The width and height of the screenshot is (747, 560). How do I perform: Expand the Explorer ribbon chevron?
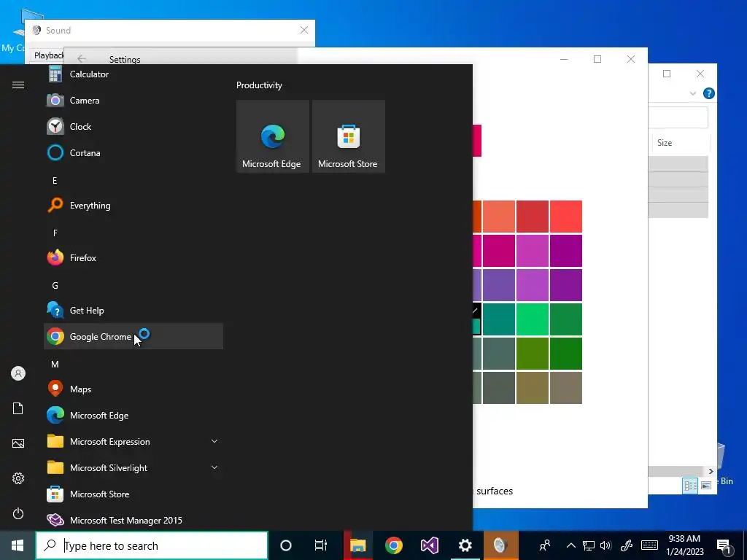click(x=693, y=93)
